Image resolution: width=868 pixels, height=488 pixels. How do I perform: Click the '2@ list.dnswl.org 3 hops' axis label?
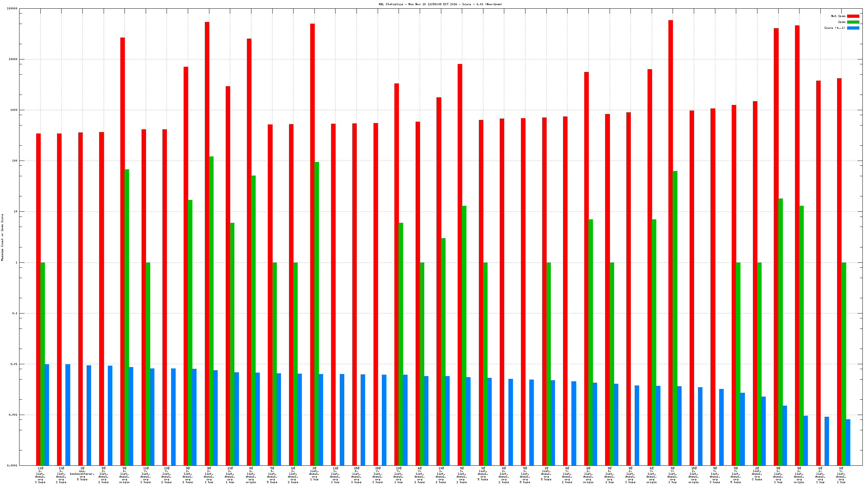(x=757, y=474)
